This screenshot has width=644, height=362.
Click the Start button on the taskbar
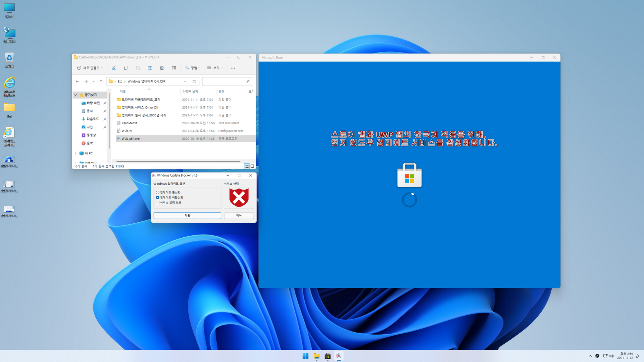(x=305, y=356)
